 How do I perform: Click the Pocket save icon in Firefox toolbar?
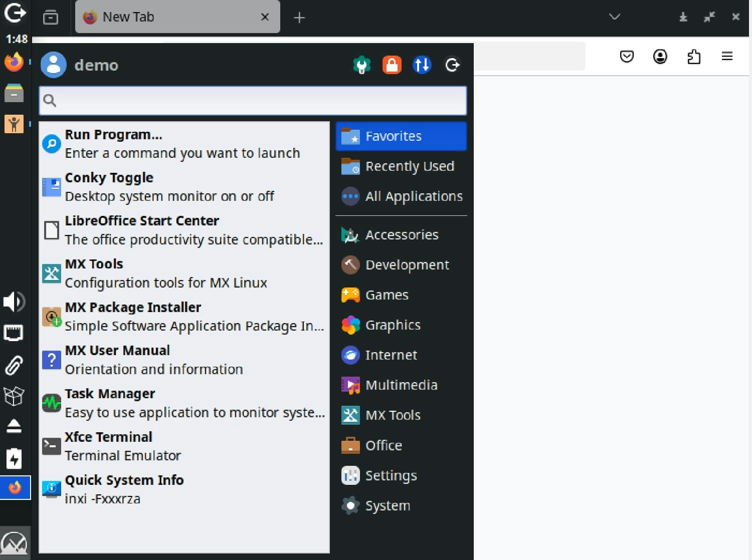pyautogui.click(x=627, y=57)
